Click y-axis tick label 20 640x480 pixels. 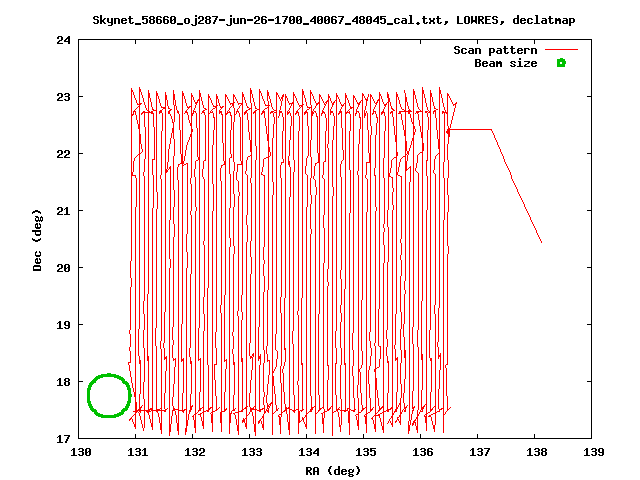(x=64, y=268)
